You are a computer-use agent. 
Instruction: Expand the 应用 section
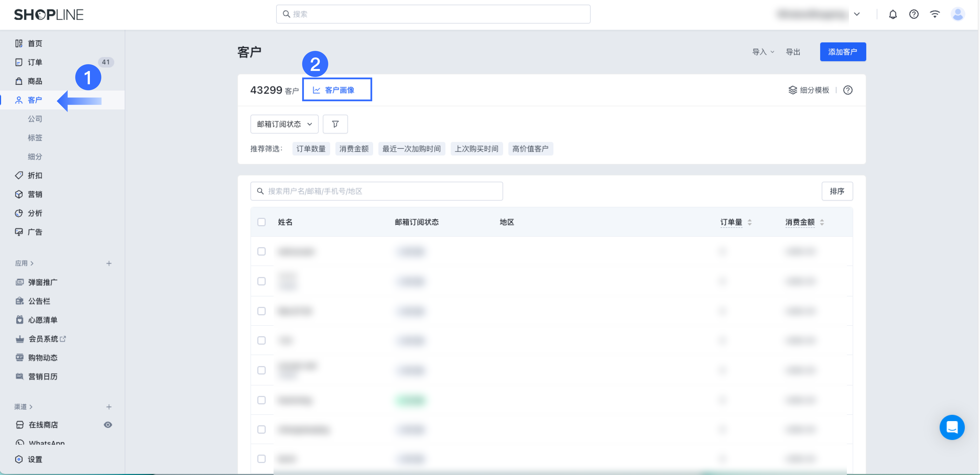click(24, 263)
